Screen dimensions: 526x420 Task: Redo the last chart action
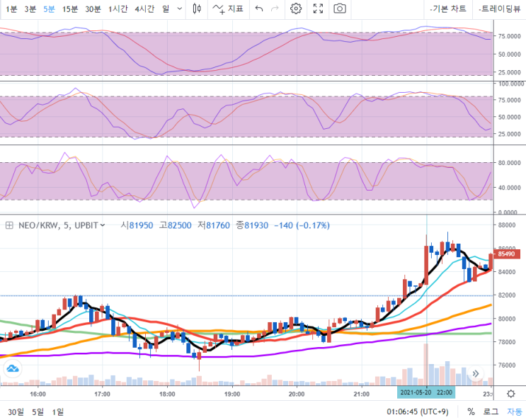275,8
